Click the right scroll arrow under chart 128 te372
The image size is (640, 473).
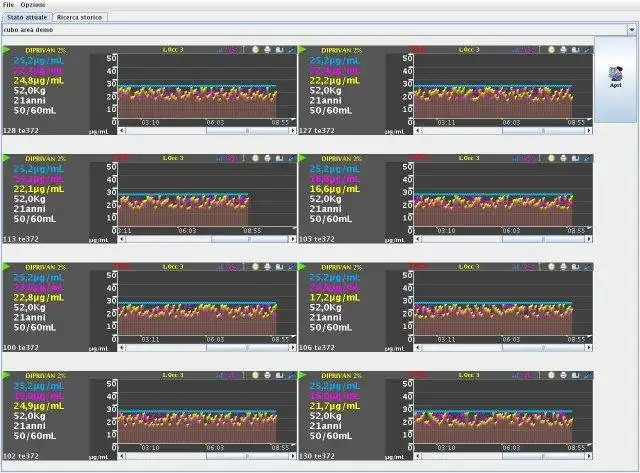[292, 131]
